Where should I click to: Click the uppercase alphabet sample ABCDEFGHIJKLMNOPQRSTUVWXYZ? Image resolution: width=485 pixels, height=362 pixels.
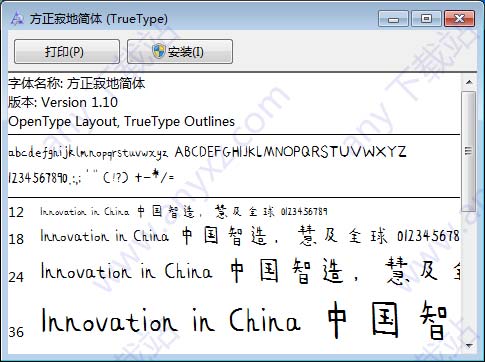[x=291, y=152]
